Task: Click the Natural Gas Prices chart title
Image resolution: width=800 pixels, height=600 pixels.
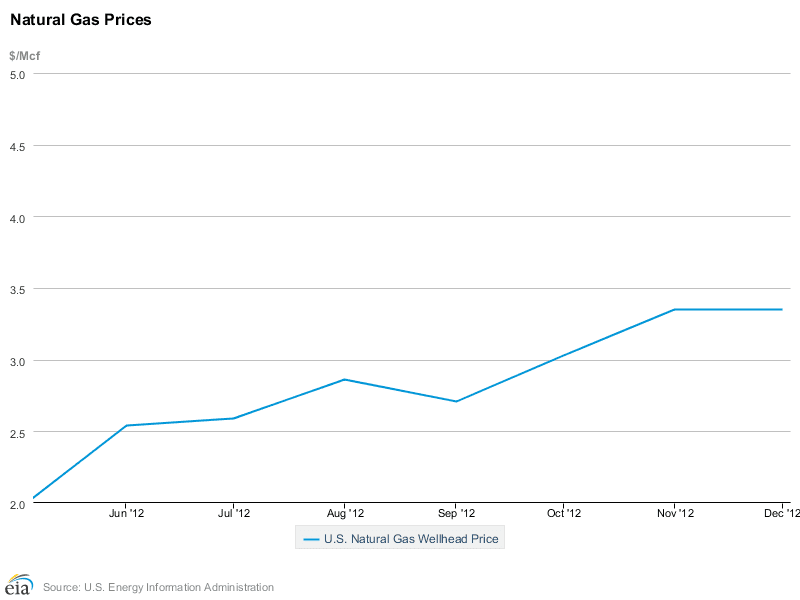Action: click(x=81, y=19)
